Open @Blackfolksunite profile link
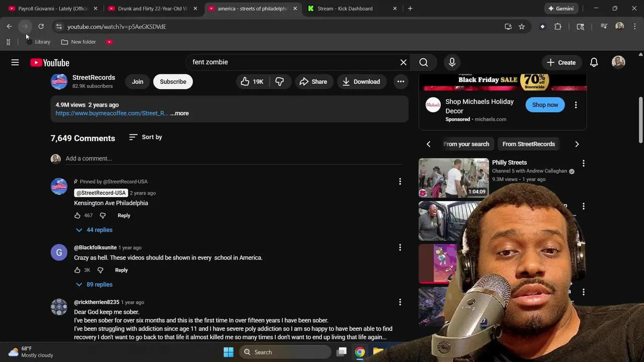This screenshot has width=644, height=362. (x=95, y=247)
